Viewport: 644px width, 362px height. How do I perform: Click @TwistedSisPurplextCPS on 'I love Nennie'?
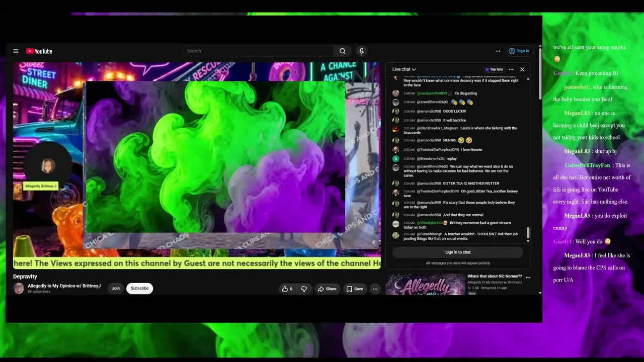(x=438, y=149)
